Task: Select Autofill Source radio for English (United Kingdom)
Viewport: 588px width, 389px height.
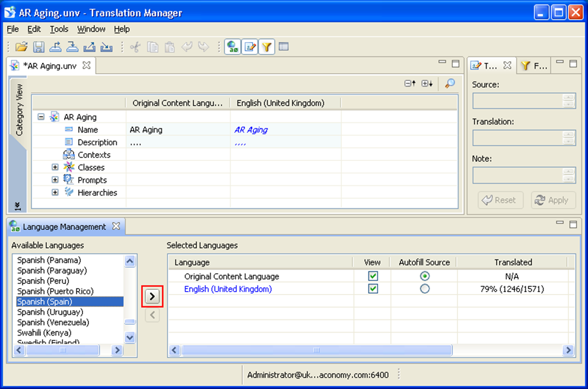Action: [424, 289]
